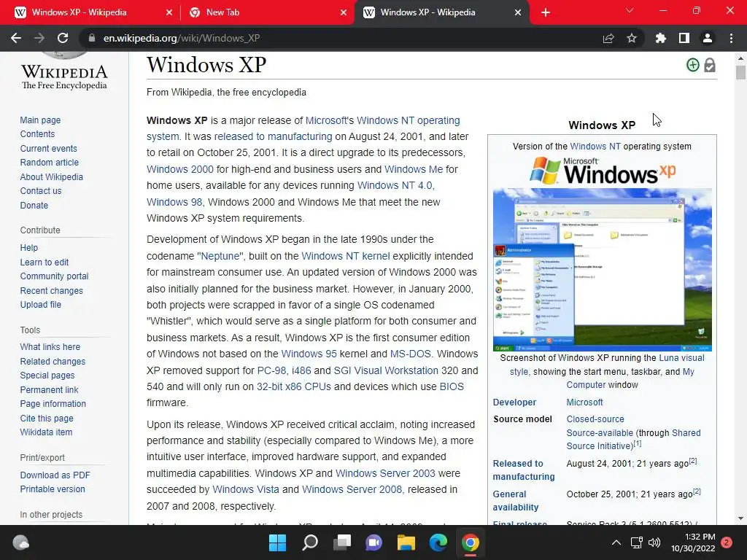747x560 pixels.
Task: Open the Extensions puzzle-piece menu
Action: click(661, 38)
